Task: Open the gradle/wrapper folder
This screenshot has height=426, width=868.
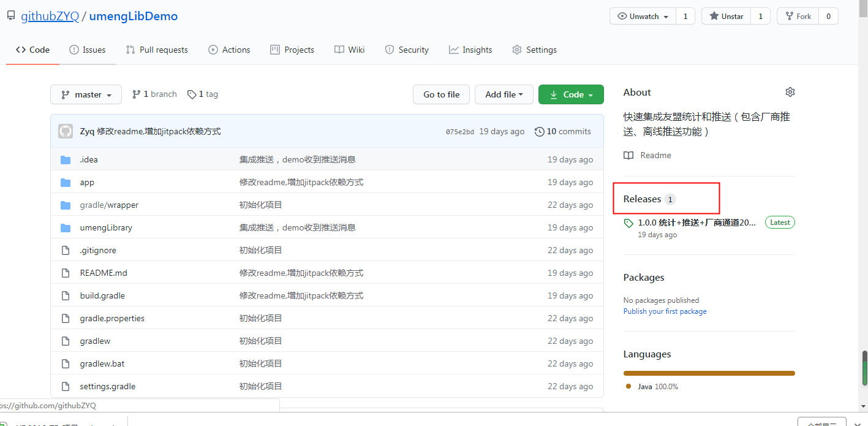Action: click(109, 205)
